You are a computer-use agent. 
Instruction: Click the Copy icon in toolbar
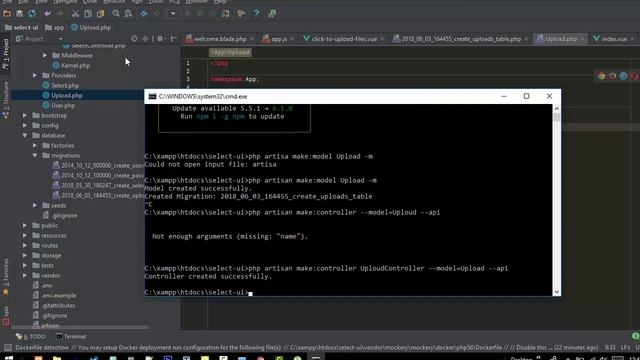tap(88, 13)
